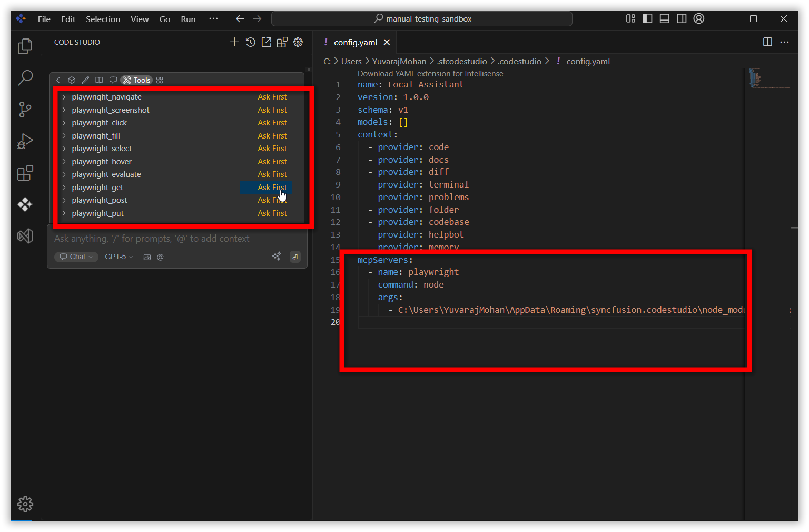Image resolution: width=809 pixels, height=532 pixels.
Task: Click the .sfcodestudio breadcrumb segment
Action: 462,62
